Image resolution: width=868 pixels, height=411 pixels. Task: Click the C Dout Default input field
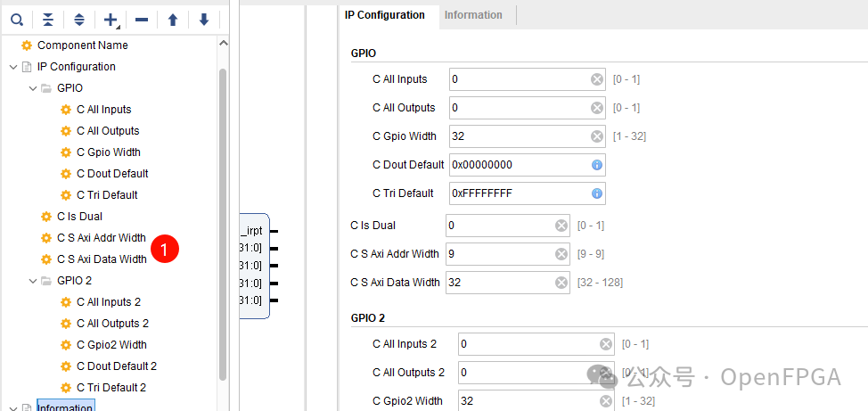(x=527, y=165)
